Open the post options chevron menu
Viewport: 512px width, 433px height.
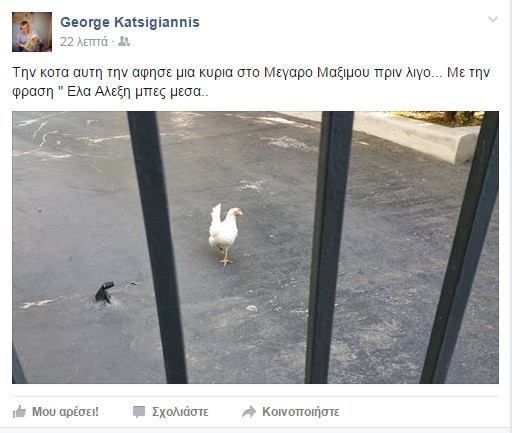click(x=493, y=19)
